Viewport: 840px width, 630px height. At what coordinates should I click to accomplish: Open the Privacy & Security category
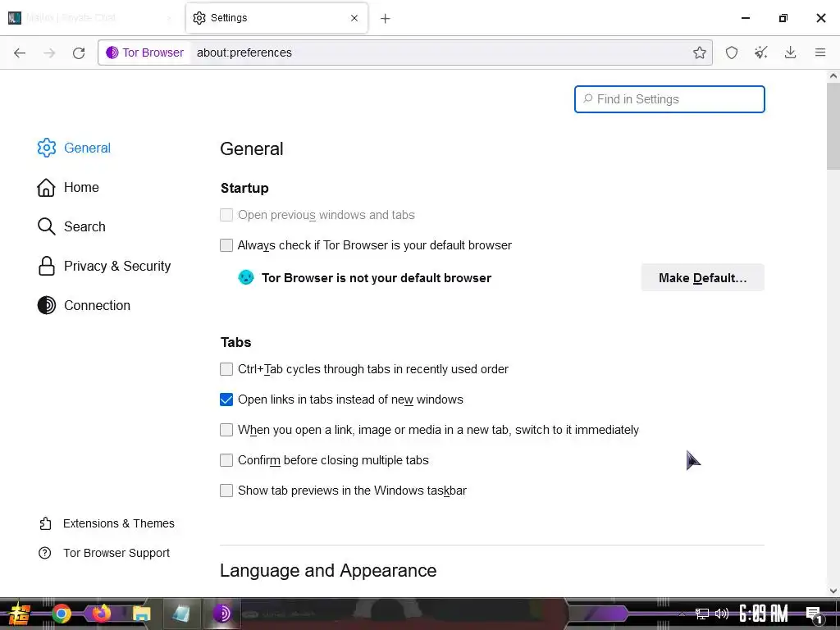[104, 267]
